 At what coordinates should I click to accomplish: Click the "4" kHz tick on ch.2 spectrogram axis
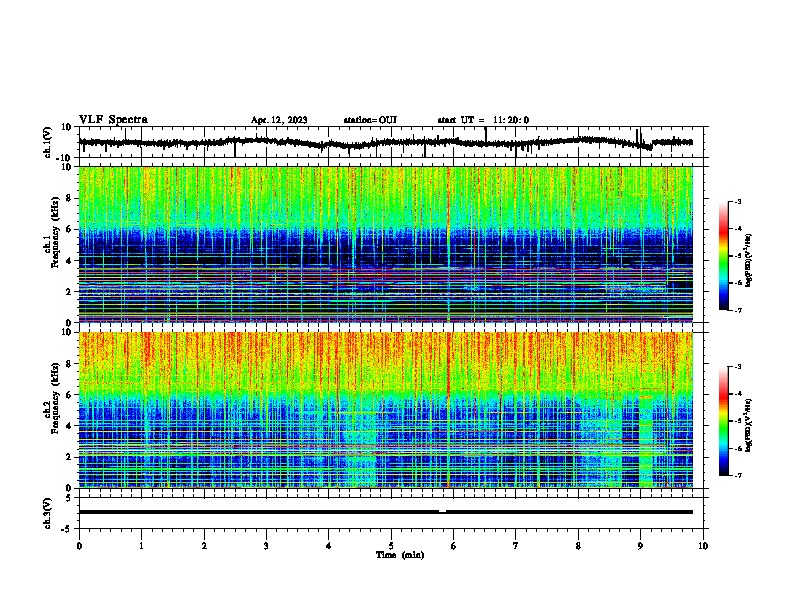tap(70, 426)
